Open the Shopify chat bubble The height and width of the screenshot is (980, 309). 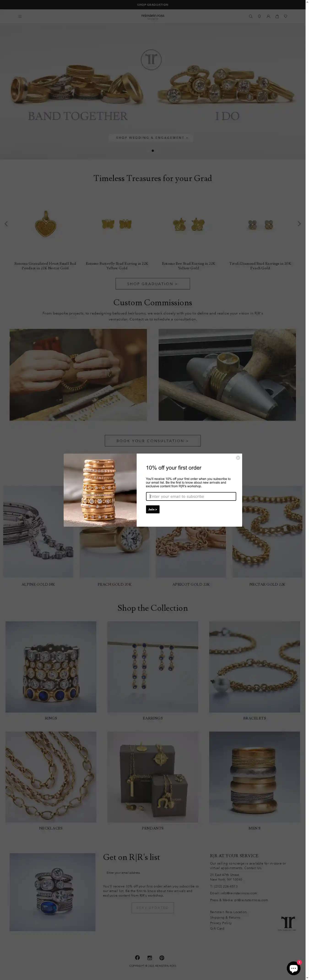tap(293, 968)
